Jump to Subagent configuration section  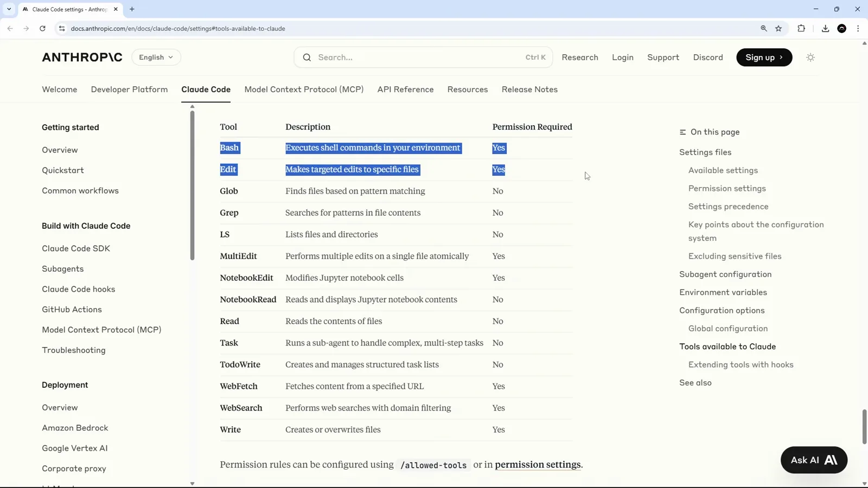(x=725, y=274)
